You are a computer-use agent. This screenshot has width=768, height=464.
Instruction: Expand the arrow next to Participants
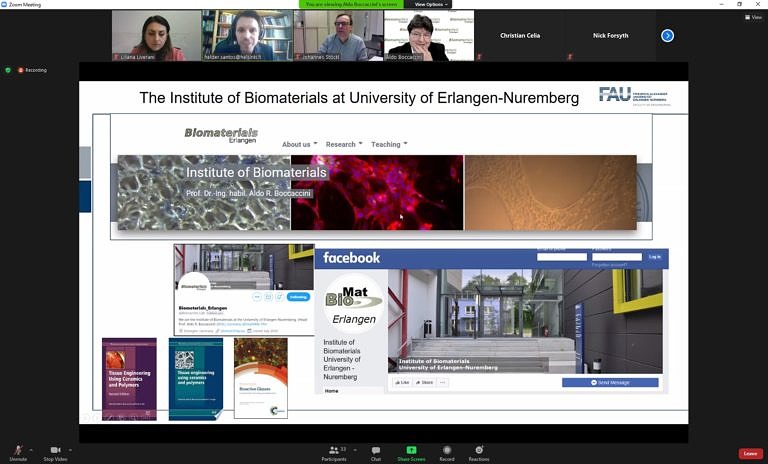pyautogui.click(x=355, y=450)
